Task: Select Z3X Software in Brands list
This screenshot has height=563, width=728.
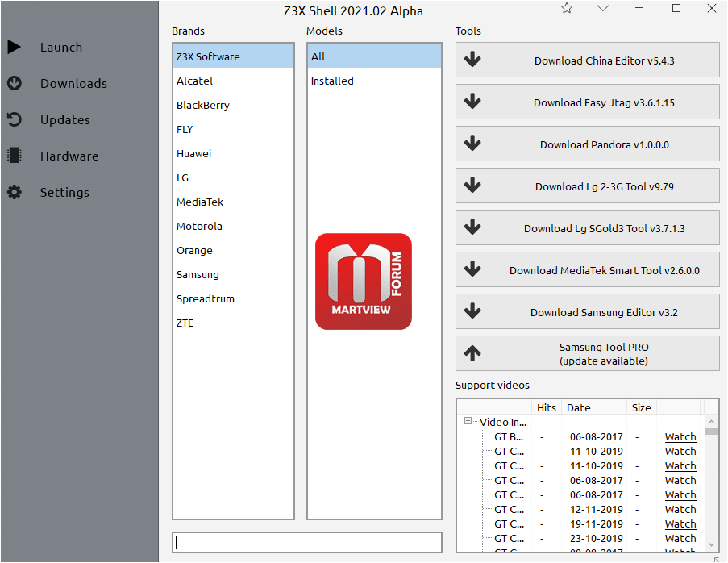Action: coord(233,56)
